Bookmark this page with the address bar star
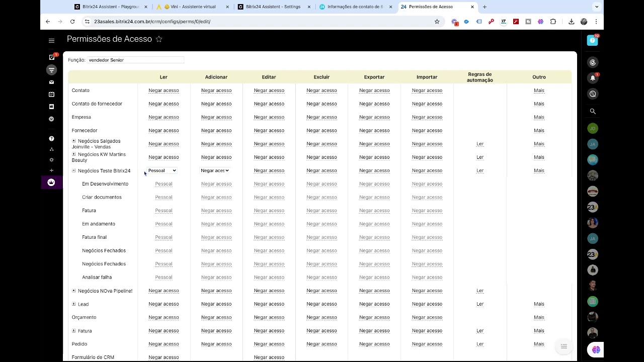Viewport: 644px width, 362px height. [437, 22]
